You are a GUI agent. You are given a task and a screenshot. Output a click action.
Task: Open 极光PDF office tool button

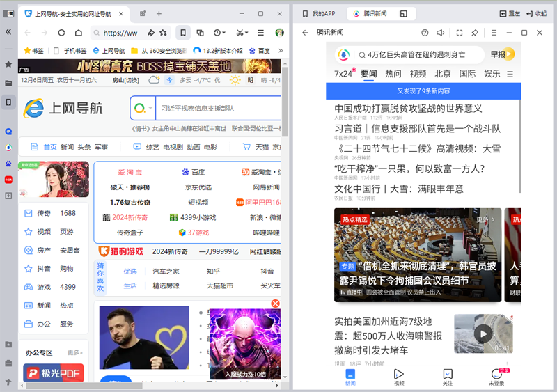pyautogui.click(x=54, y=373)
